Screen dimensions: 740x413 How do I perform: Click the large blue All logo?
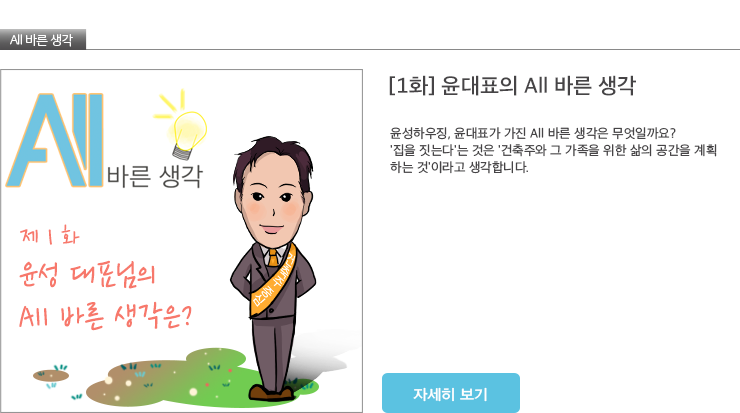[55, 140]
